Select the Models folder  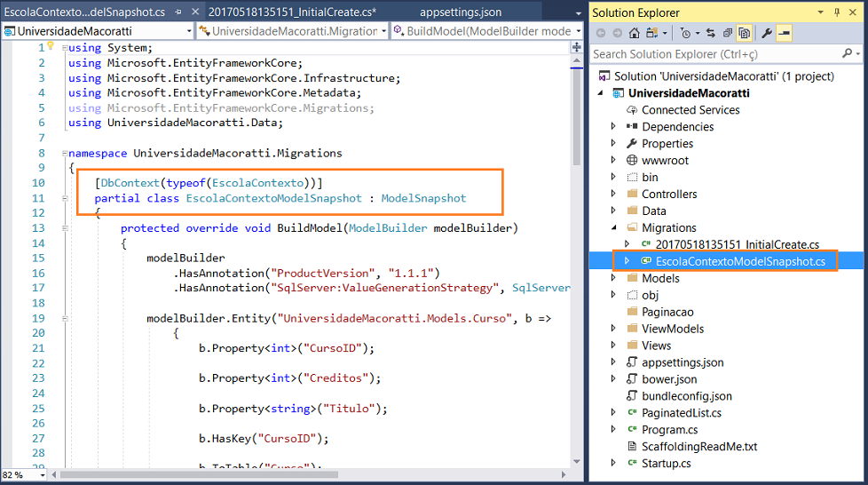pos(660,278)
